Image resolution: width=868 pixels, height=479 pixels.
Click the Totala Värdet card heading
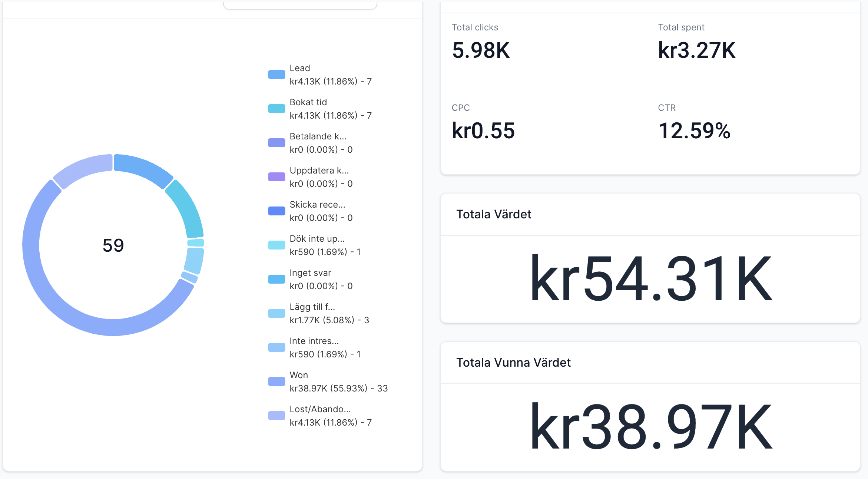(494, 214)
